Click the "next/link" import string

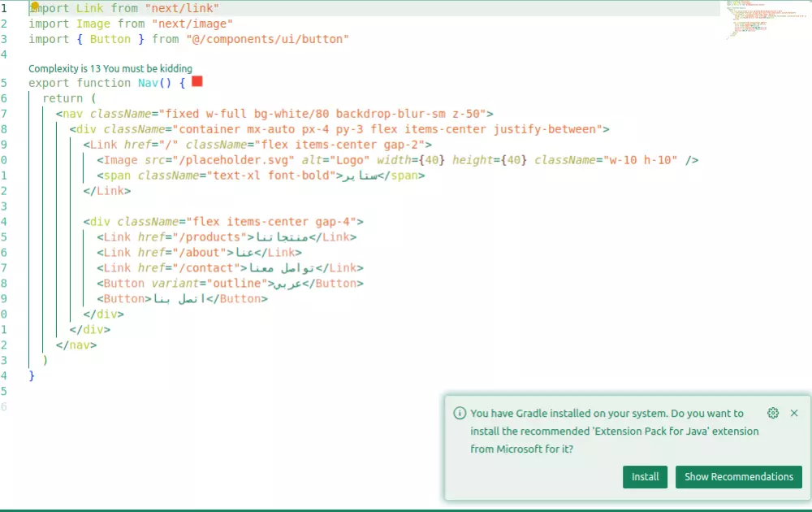pos(182,8)
